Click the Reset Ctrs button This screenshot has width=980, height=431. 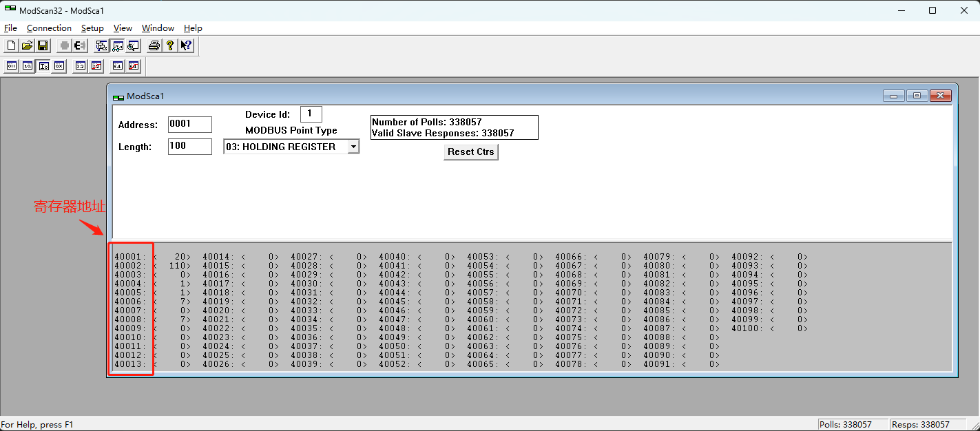pos(471,151)
